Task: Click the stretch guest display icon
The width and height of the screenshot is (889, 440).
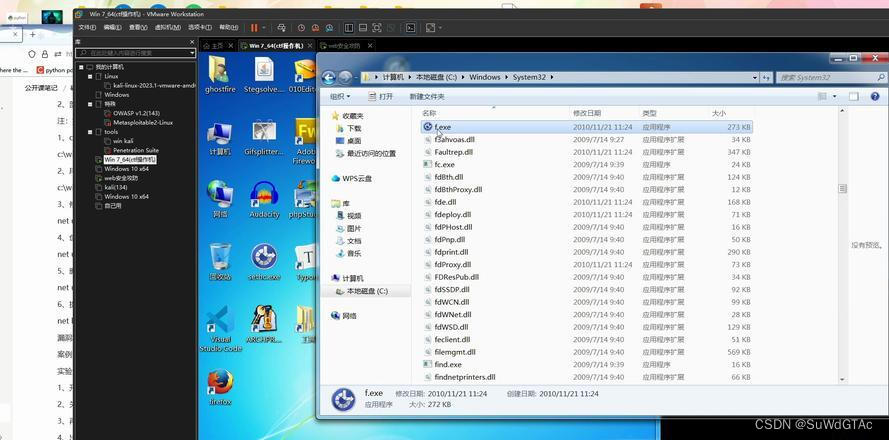Action: (x=430, y=27)
